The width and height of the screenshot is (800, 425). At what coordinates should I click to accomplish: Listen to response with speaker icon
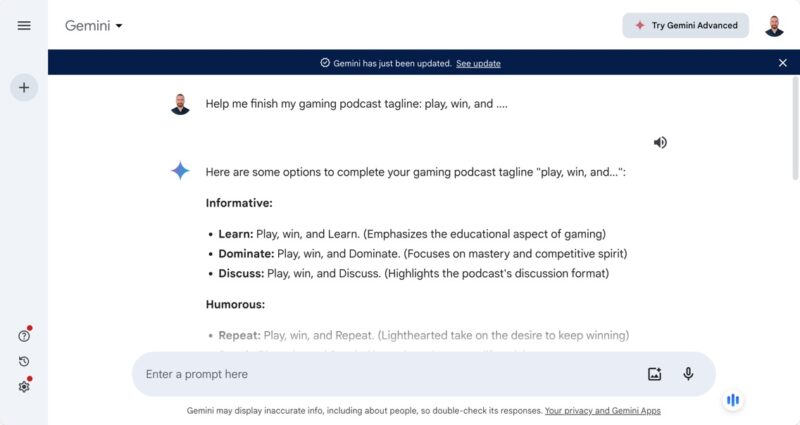[660, 142]
